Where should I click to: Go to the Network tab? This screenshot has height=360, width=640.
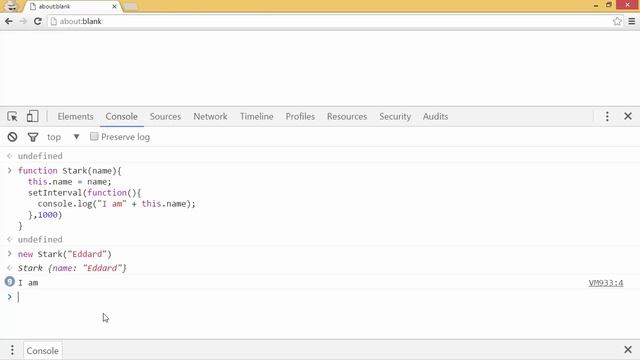[x=210, y=116]
